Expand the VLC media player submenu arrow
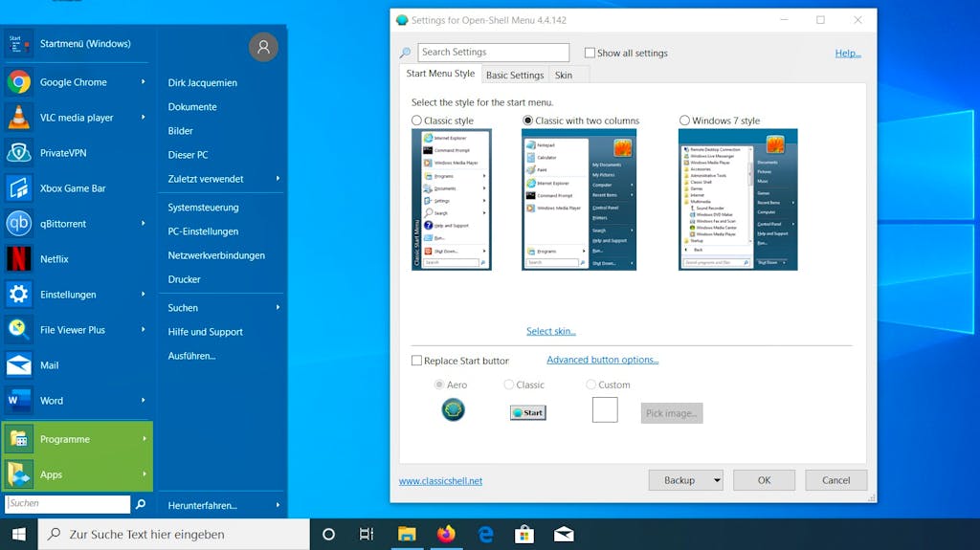The height and width of the screenshot is (550, 980). click(x=144, y=117)
